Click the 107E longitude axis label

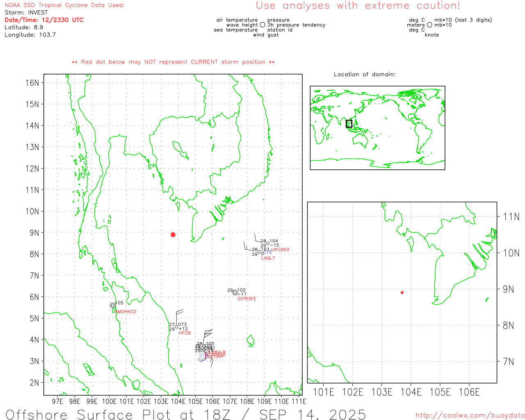coord(230,401)
